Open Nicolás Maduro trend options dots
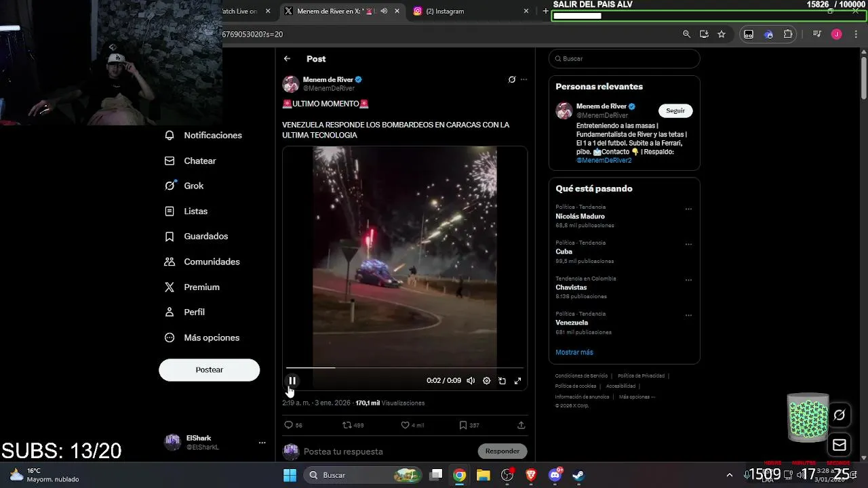The image size is (868, 488). click(688, 209)
